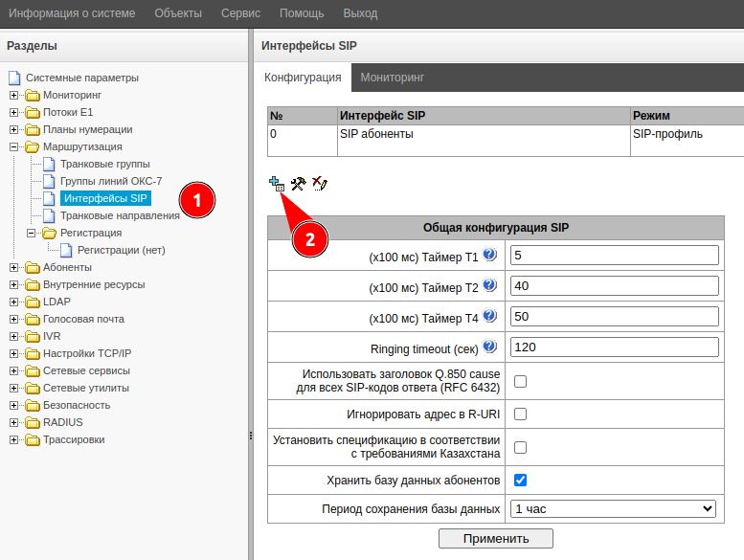
Task: Click the edit interface hammer-and-wrench icon
Action: (x=297, y=183)
